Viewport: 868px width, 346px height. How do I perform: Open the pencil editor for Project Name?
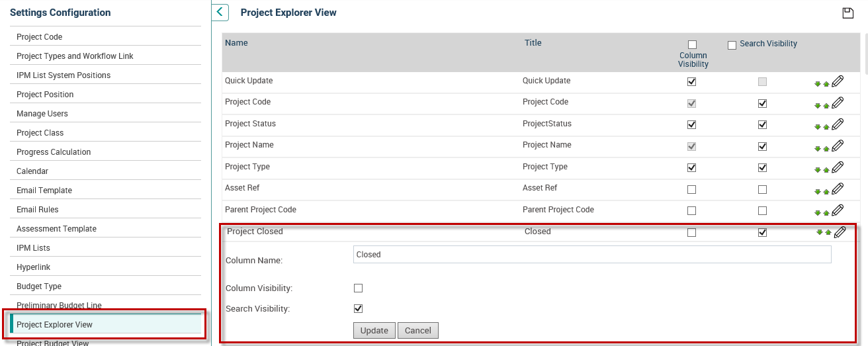click(x=838, y=146)
